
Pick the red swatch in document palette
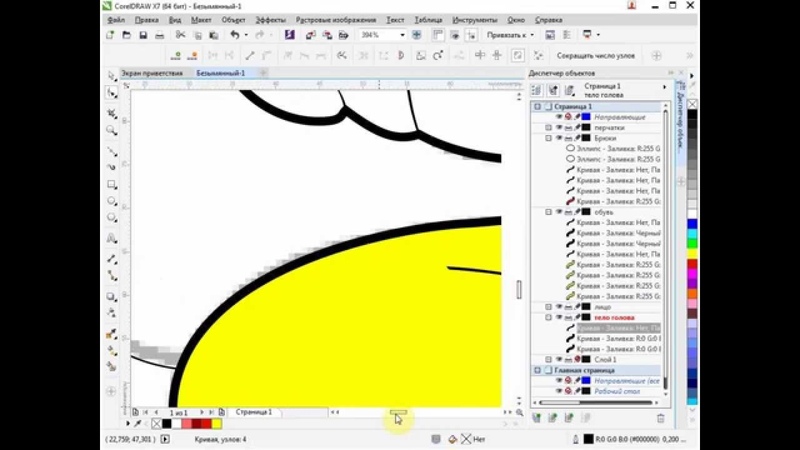[x=207, y=423]
